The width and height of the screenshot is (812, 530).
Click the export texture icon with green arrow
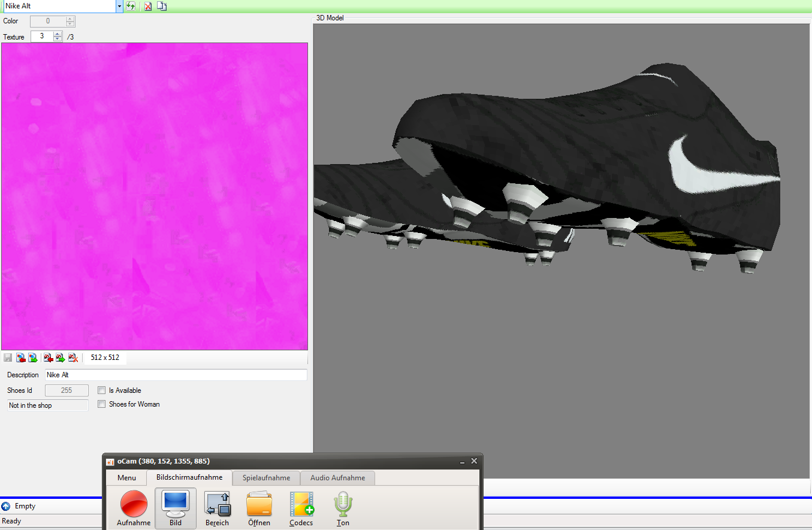(x=32, y=358)
